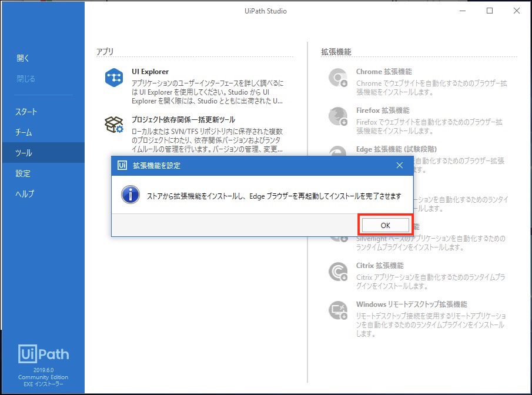Screen dimensions: 532x395
Task: Click the Windows Remote Desktop extension icon
Action: [x=338, y=310]
